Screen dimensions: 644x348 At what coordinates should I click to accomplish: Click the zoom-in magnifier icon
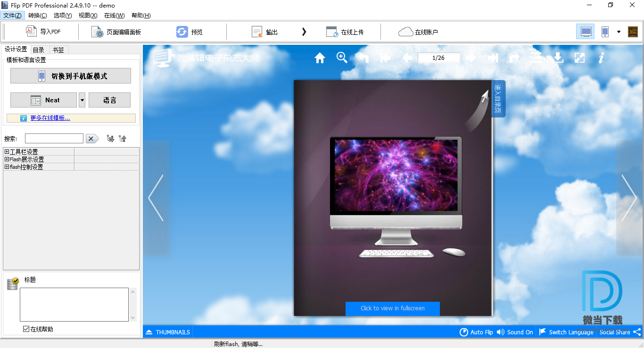[x=342, y=58]
